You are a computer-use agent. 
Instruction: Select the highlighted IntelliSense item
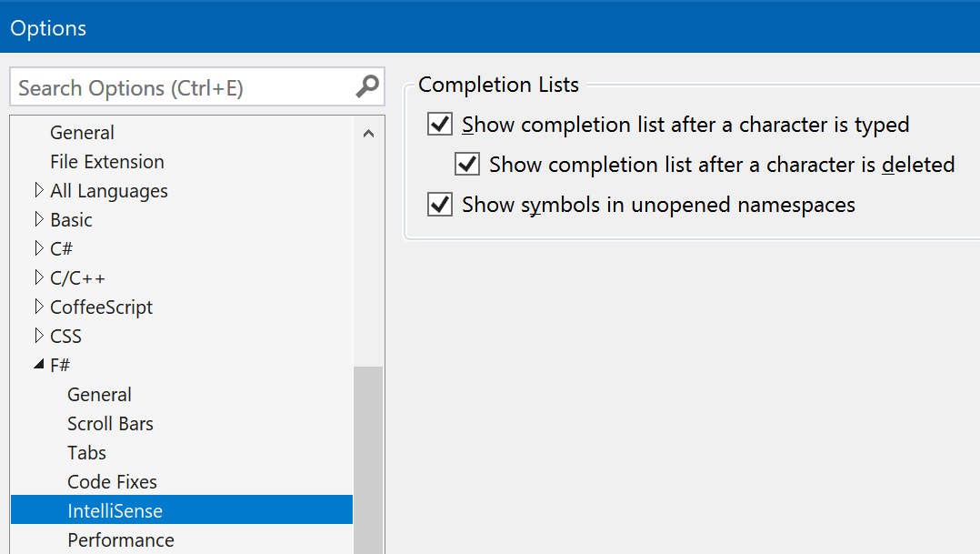click(182, 510)
